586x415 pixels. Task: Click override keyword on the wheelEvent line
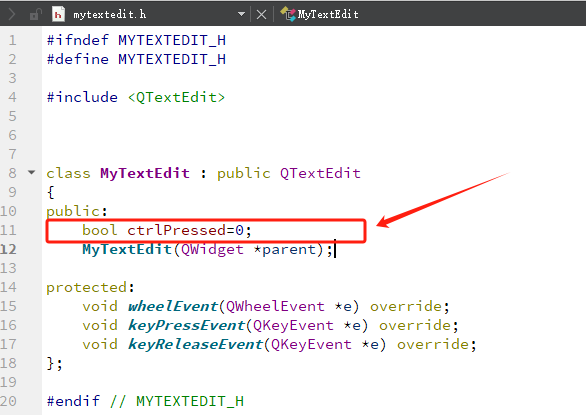[x=406, y=306]
